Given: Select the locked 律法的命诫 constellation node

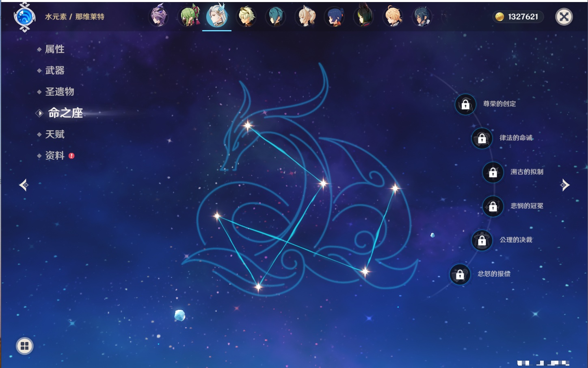Looking at the screenshot, I should [x=482, y=139].
